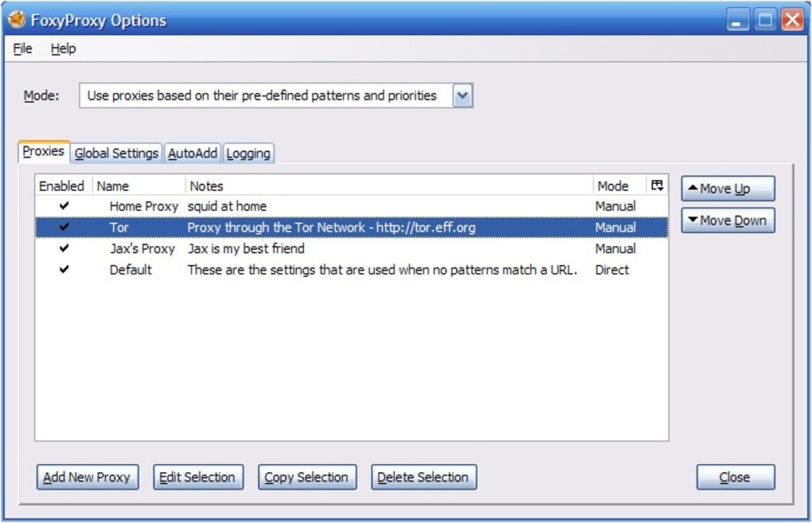Sort by the Enabled column header
The image size is (812, 523).
point(63,186)
